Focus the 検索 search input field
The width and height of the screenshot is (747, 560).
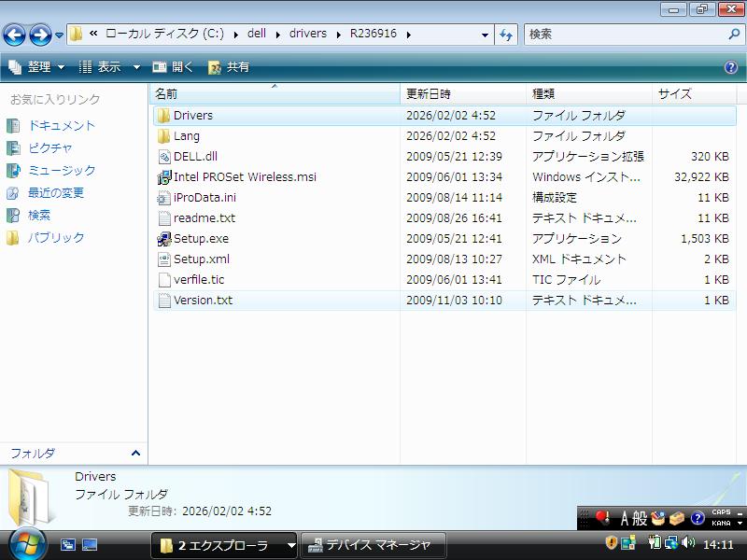(x=627, y=35)
